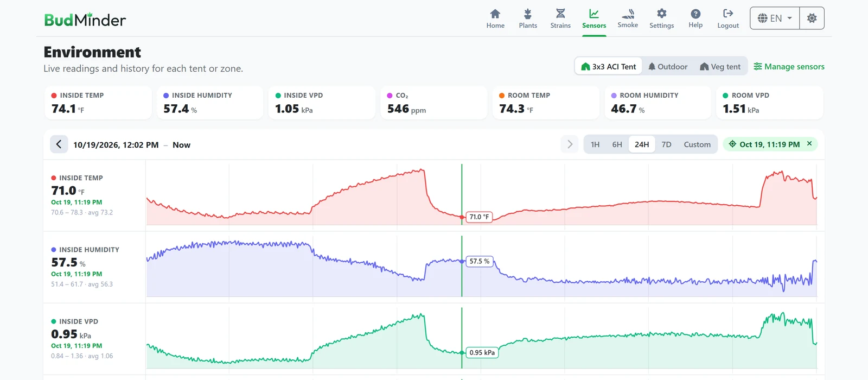Switch range to 6H
This screenshot has width=868, height=380.
[x=617, y=144]
